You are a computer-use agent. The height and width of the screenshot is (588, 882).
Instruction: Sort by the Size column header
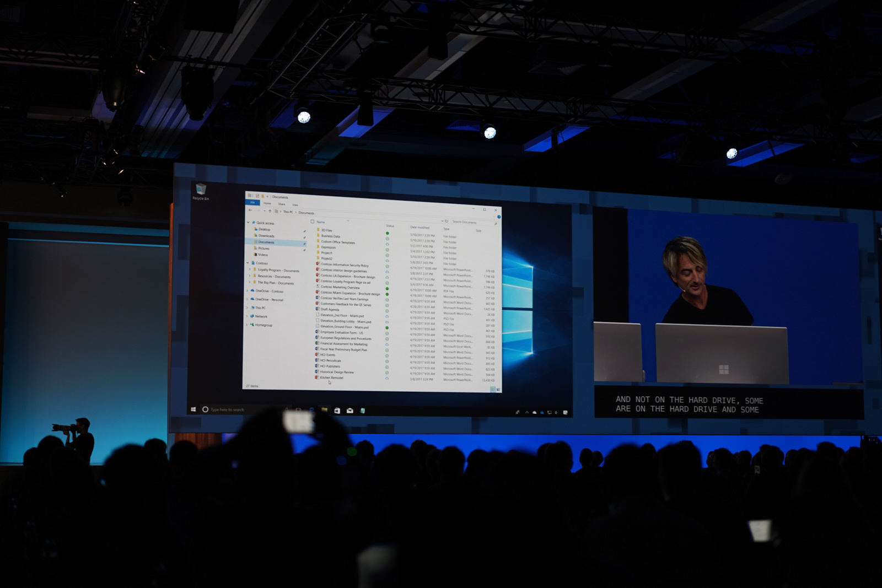478,230
